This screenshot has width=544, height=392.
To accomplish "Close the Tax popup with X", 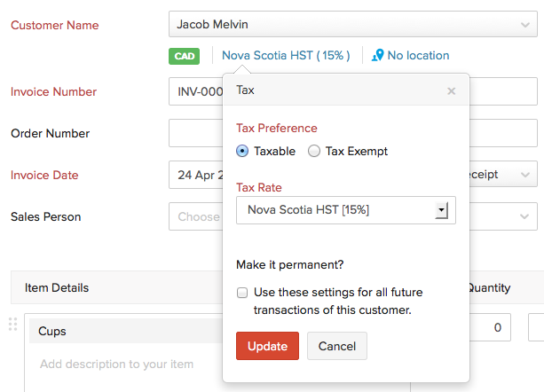I will point(451,90).
